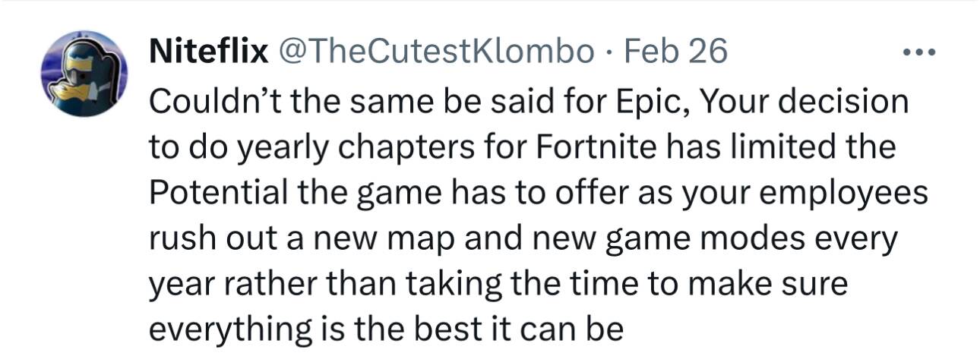
Task: Visit the @TheCutestKlombo handle link
Action: pyautogui.click(x=435, y=51)
